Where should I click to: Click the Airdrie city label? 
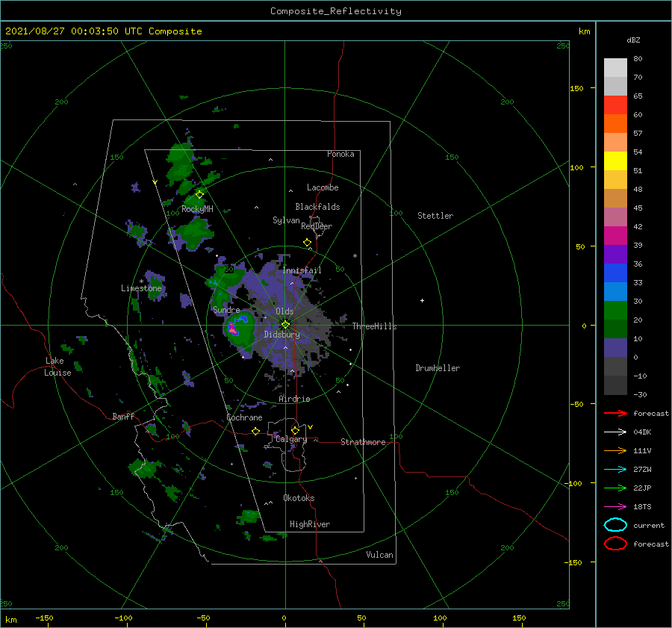[x=294, y=399]
